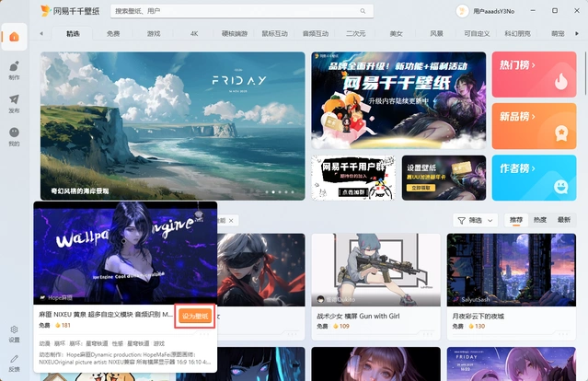Viewport: 588px width, 381px height.
Task: Select the 推荐 sort option
Action: (x=516, y=220)
